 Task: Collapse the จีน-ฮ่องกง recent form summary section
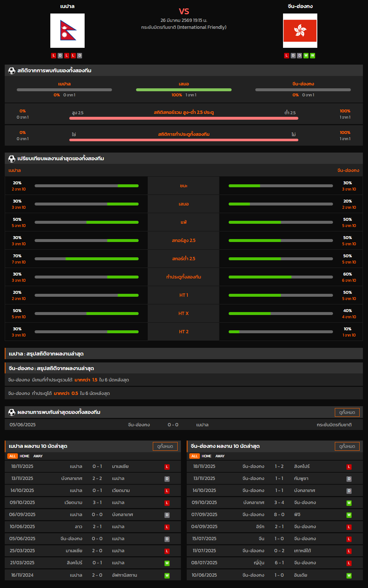pyautogui.click(x=184, y=368)
